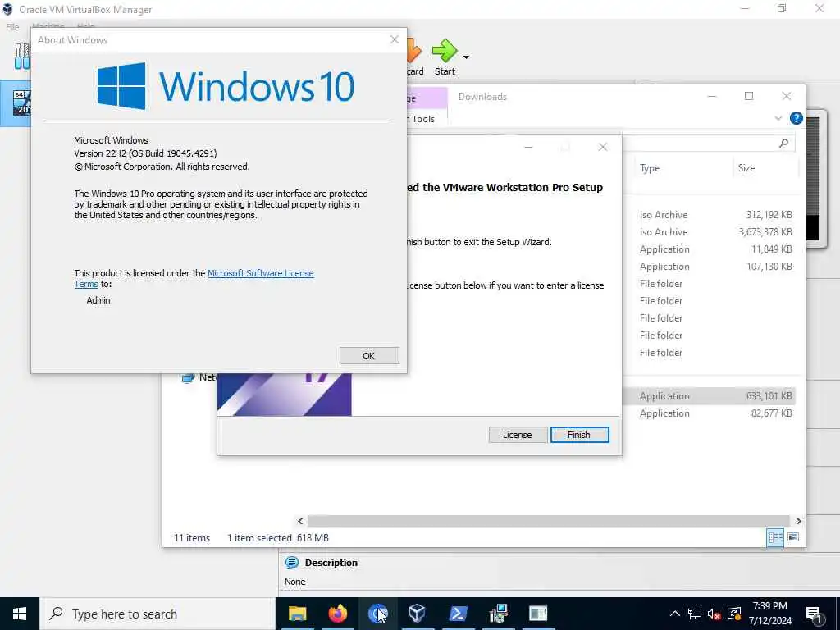Open the File menu in VirtualBox Manager
This screenshot has width=840, height=630.
pos(12,27)
